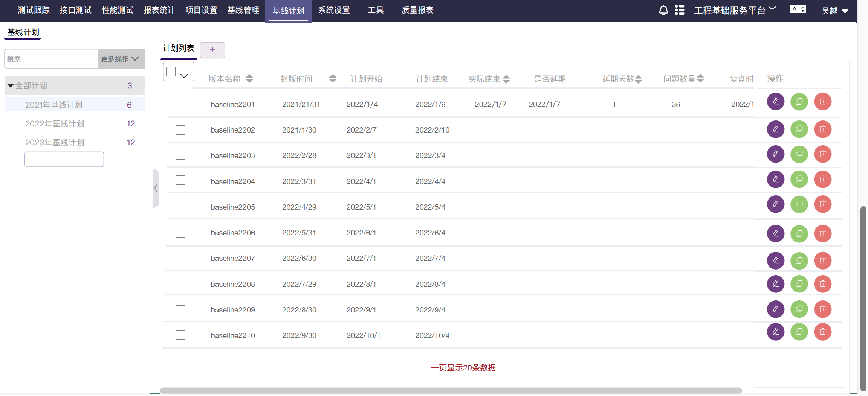Viewport: 868px width, 396px height.
Task: Open the 系统设置 menu
Action: 334,10
